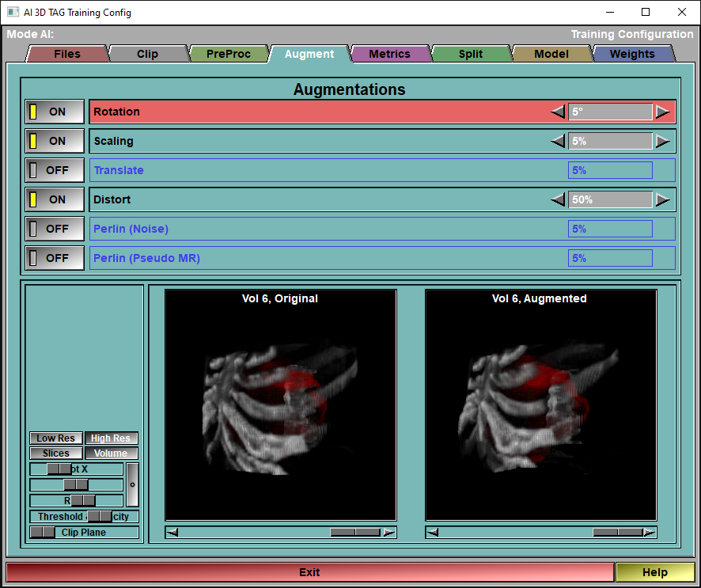Click the Vol 6 Augmented preview image

[541, 405]
